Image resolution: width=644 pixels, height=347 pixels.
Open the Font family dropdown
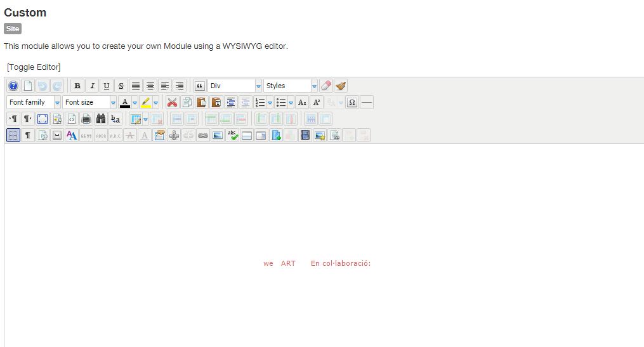pos(34,102)
